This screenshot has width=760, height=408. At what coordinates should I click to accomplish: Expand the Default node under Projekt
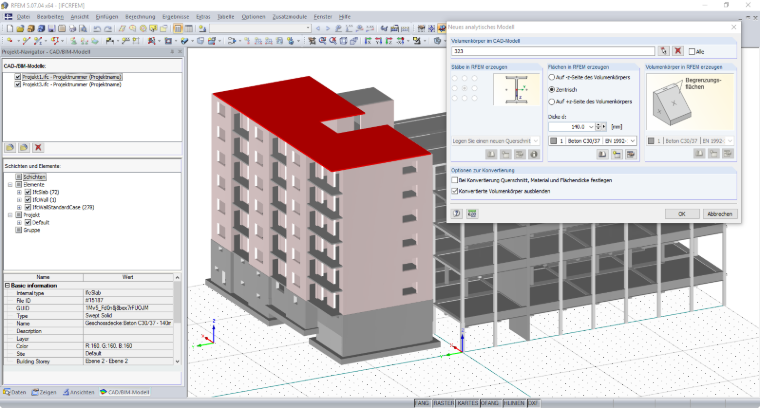(19, 222)
